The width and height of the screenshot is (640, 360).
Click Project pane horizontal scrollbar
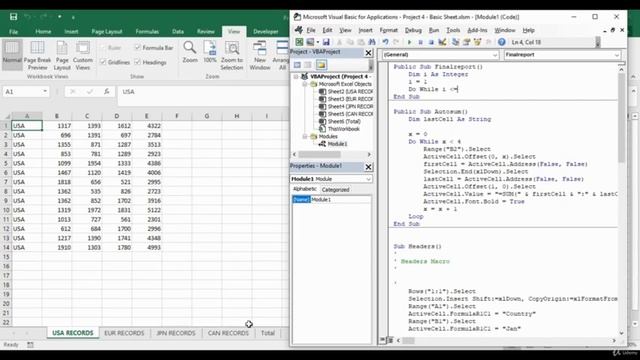tap(331, 154)
